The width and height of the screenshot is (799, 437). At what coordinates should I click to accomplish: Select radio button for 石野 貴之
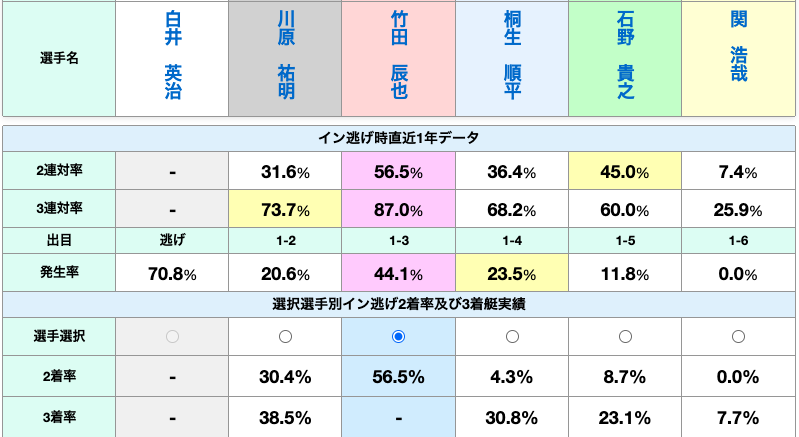(625, 337)
